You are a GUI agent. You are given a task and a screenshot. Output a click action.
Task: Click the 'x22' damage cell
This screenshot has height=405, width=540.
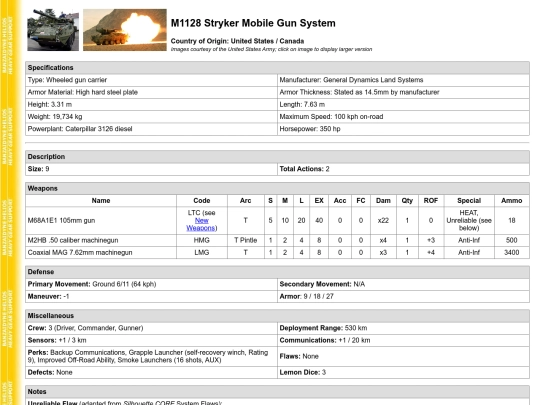coord(383,220)
